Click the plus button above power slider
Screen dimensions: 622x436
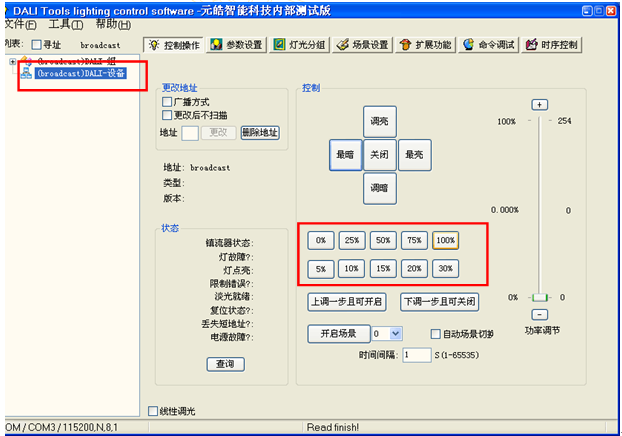(540, 105)
